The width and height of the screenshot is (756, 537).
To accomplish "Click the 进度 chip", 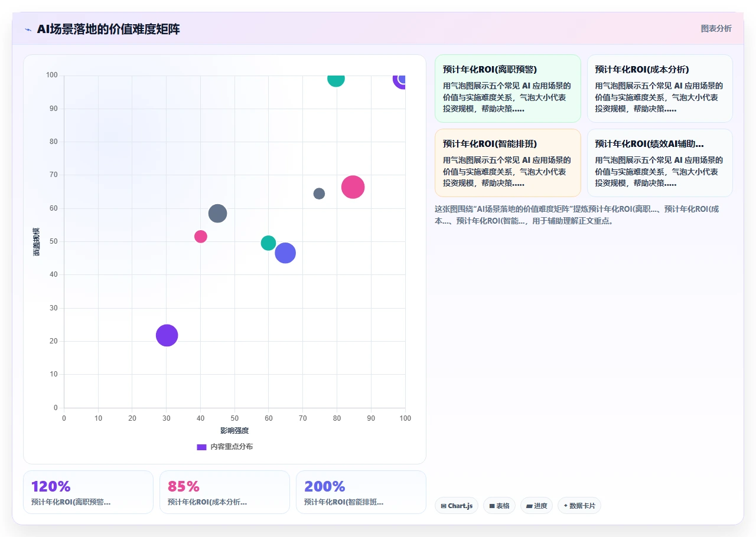I will (536, 506).
